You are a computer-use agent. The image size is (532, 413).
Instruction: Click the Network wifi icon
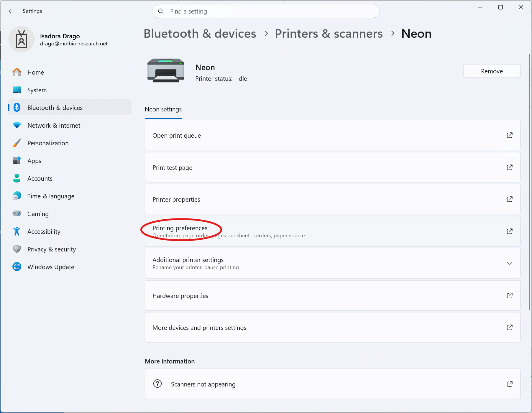pos(17,125)
